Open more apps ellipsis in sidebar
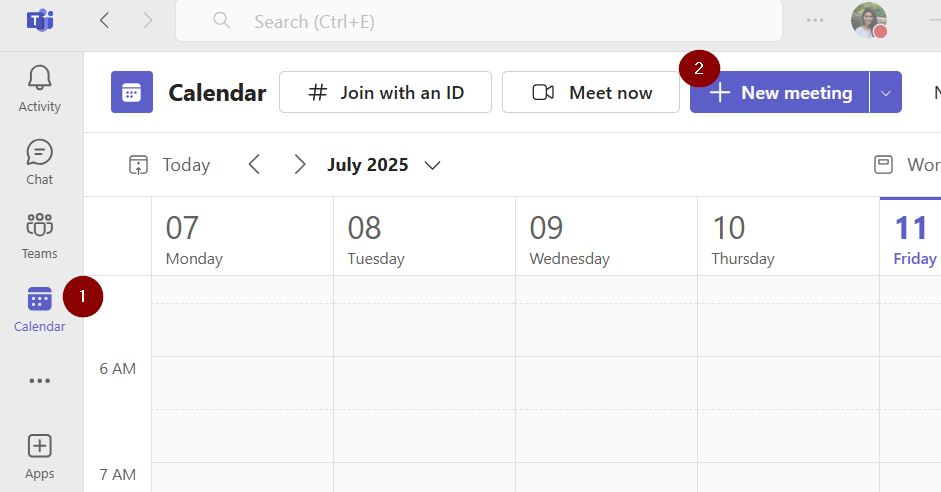Image resolution: width=941 pixels, height=492 pixels. coord(40,381)
